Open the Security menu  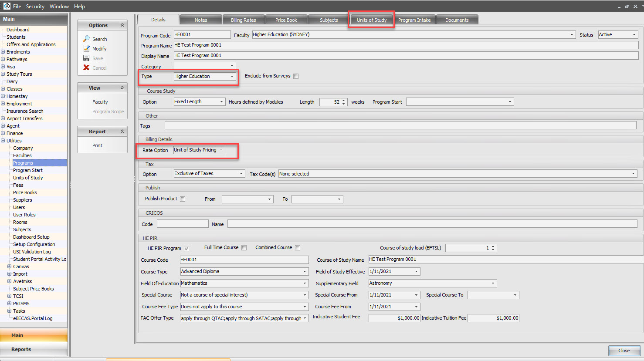click(x=35, y=7)
